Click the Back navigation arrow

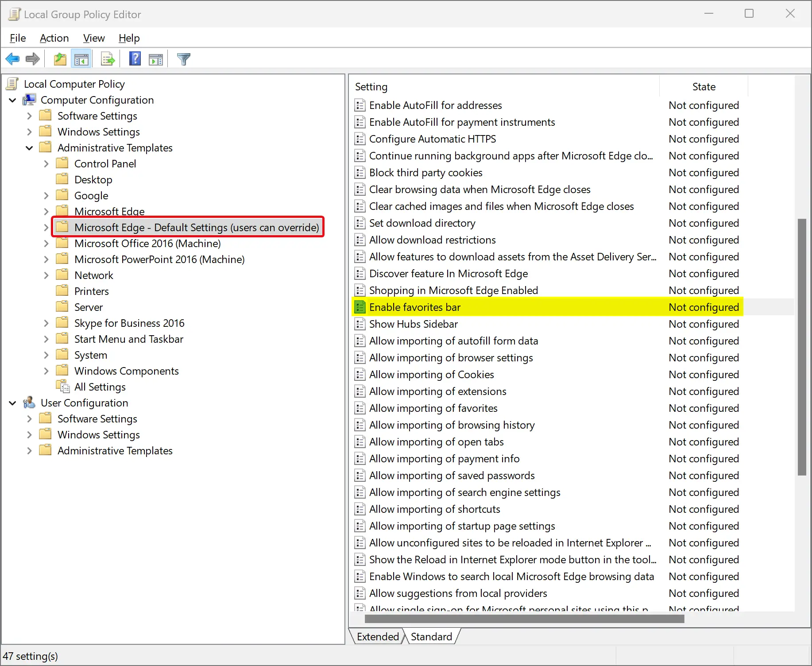(12, 58)
